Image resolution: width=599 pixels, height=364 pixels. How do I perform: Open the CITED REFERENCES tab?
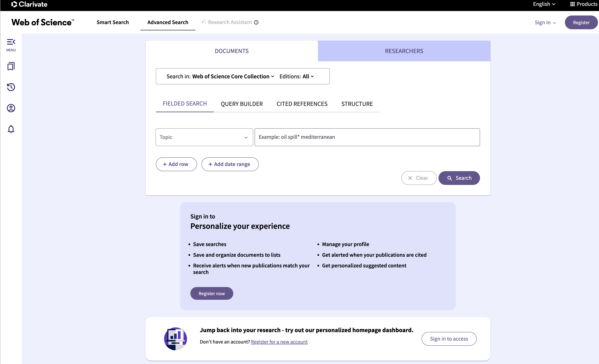[x=302, y=104]
